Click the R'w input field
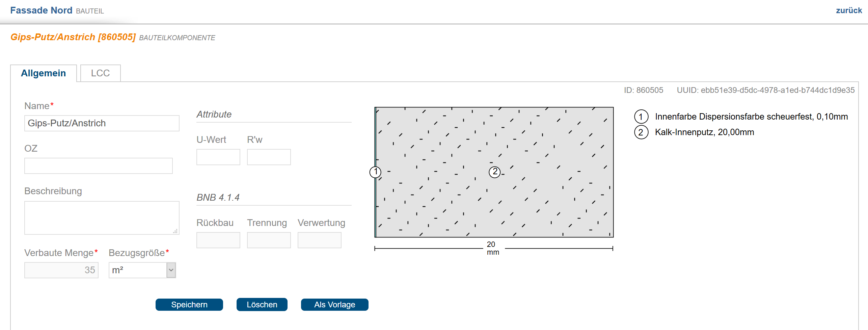The height and width of the screenshot is (330, 868). 269,157
